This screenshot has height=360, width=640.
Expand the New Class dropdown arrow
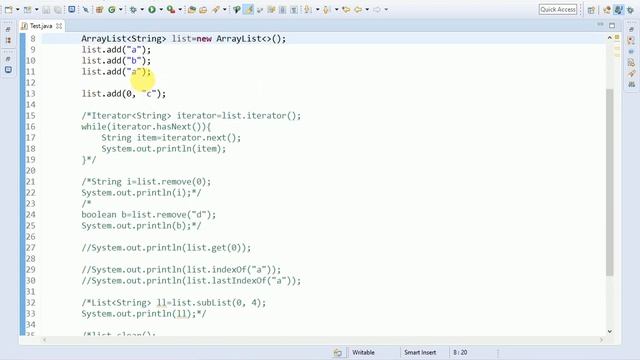(x=121, y=9)
